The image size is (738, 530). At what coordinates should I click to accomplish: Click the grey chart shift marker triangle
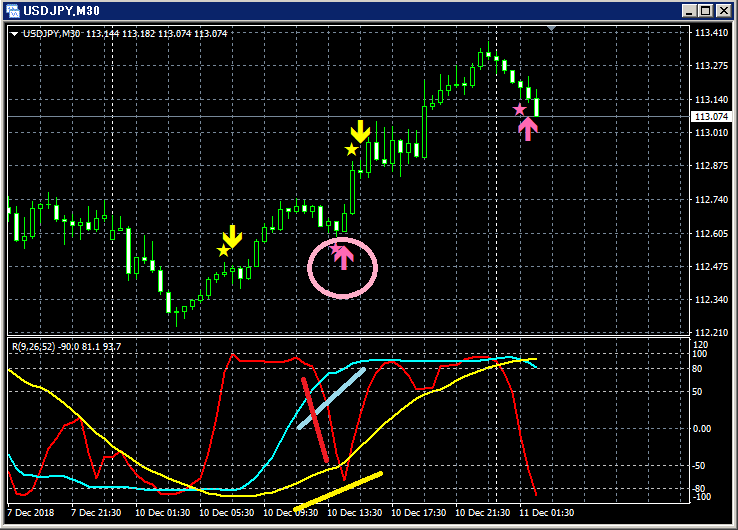[552, 29]
